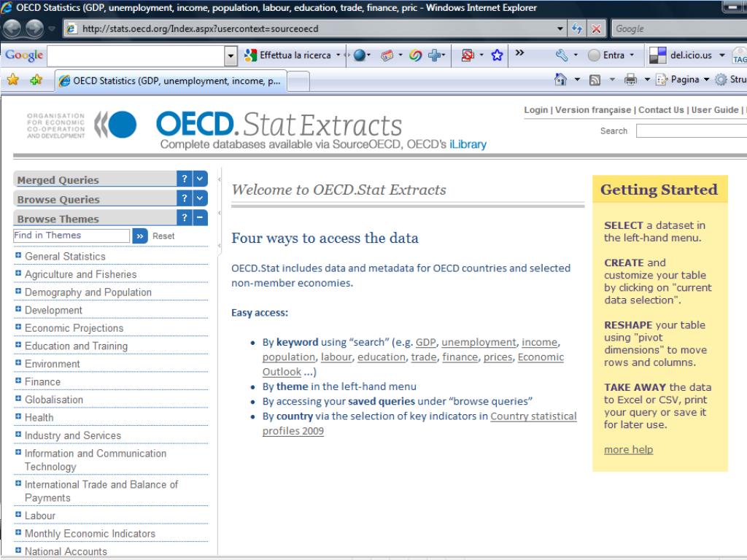The width and height of the screenshot is (747, 560).
Task: Open the Entra sign-in menu
Action: click(x=612, y=55)
